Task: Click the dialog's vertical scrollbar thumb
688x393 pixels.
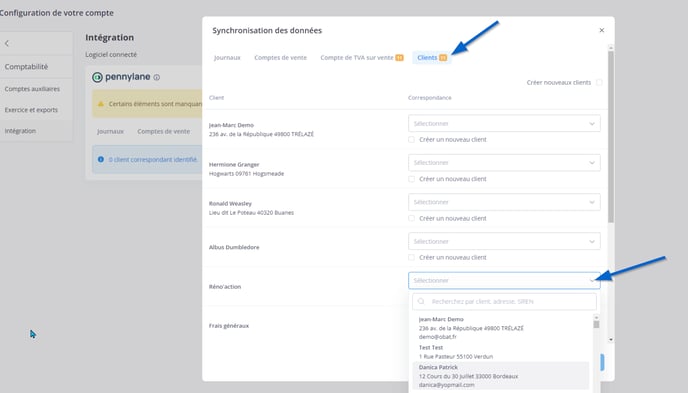Action: 611,136
